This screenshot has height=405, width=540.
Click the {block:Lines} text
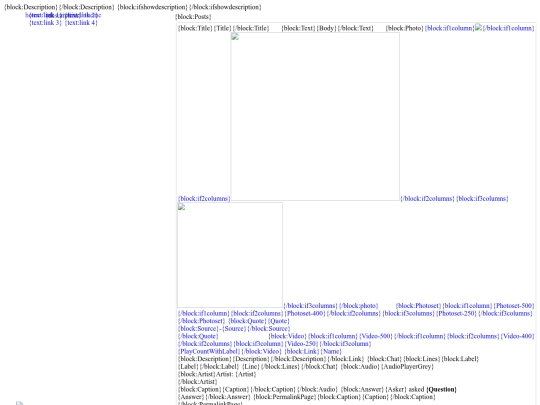pyautogui.click(x=422, y=359)
